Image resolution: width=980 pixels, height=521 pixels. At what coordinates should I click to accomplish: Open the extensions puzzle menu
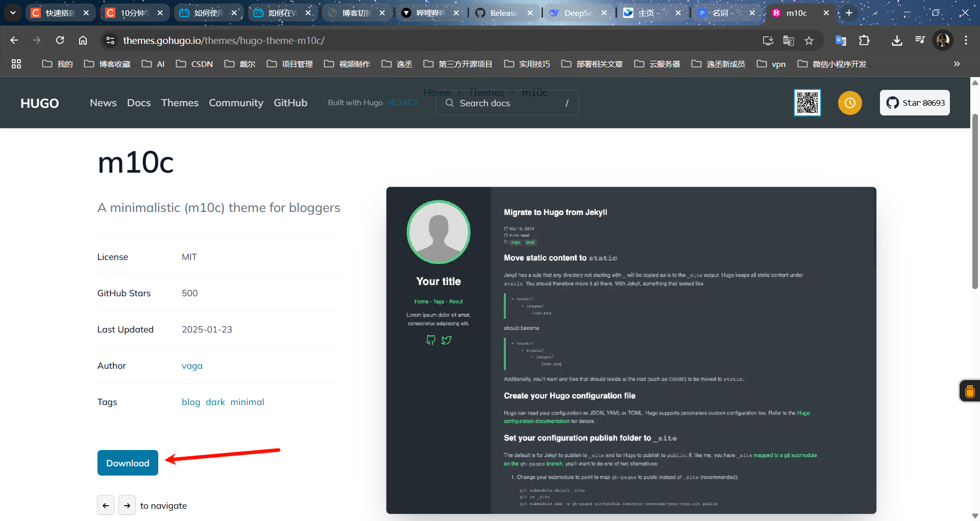pyautogui.click(x=864, y=40)
